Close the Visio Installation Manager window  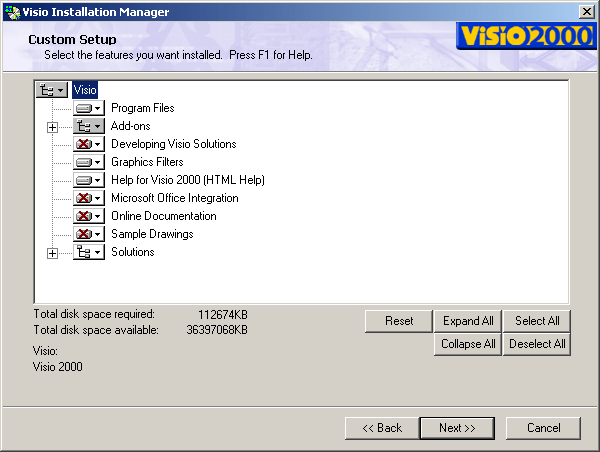click(587, 12)
